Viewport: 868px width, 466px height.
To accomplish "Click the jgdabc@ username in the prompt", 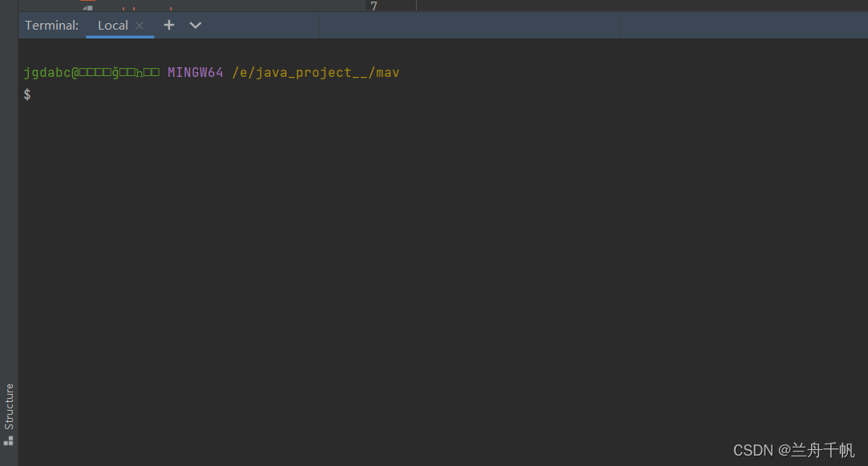I will pos(51,72).
